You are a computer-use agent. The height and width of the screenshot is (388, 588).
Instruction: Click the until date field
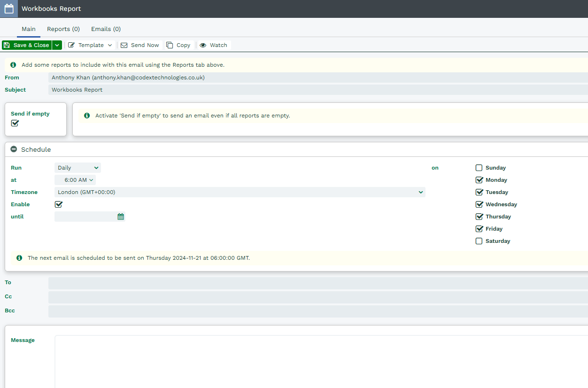click(85, 217)
